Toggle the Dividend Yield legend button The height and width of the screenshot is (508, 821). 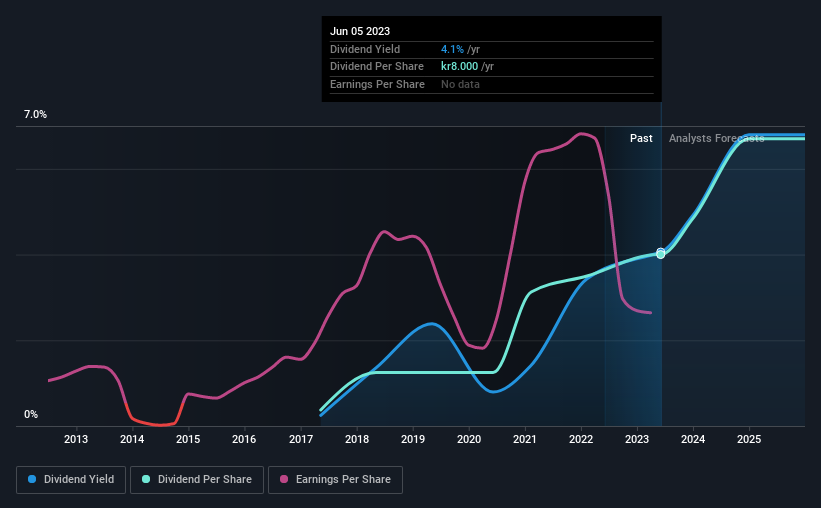pos(71,480)
